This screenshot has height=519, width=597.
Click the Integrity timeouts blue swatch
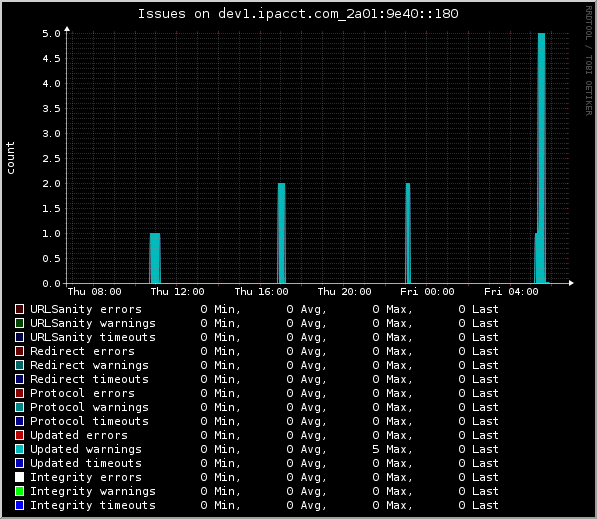19,505
